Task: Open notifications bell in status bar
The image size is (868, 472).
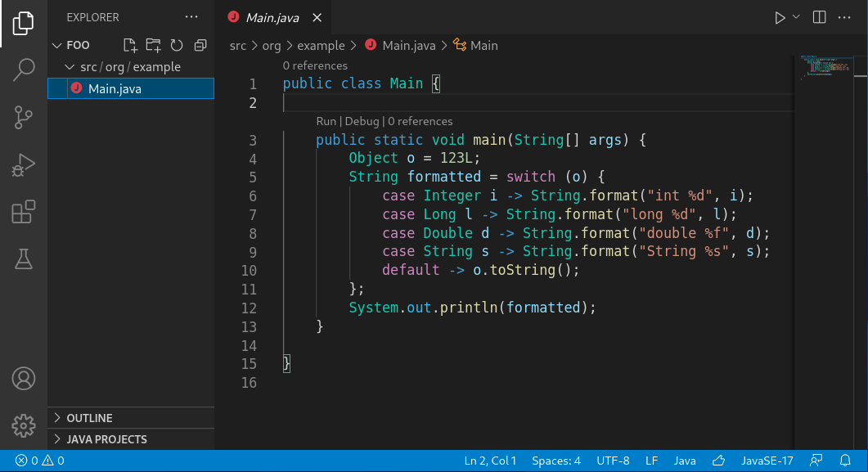Action: coord(846,461)
